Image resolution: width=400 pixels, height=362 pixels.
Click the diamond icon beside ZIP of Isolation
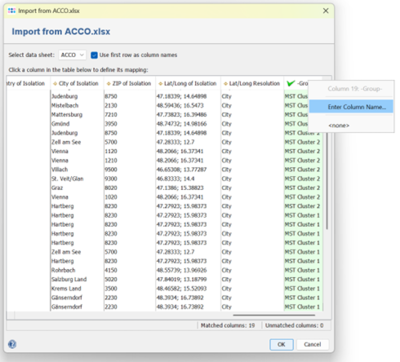(109, 84)
